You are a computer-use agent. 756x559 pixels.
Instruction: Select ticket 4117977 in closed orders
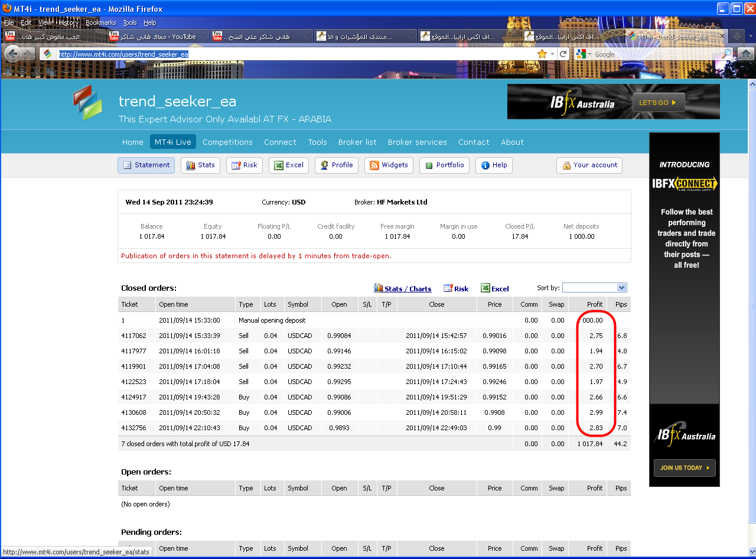coord(133,351)
